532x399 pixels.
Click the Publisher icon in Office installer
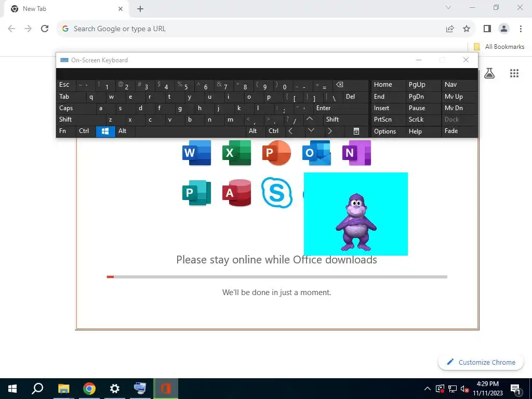(196, 193)
